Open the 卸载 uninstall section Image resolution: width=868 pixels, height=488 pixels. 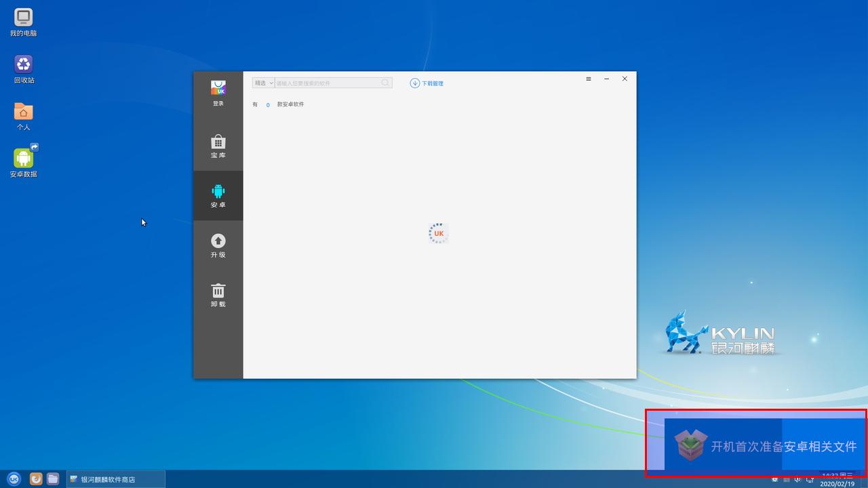(x=218, y=295)
